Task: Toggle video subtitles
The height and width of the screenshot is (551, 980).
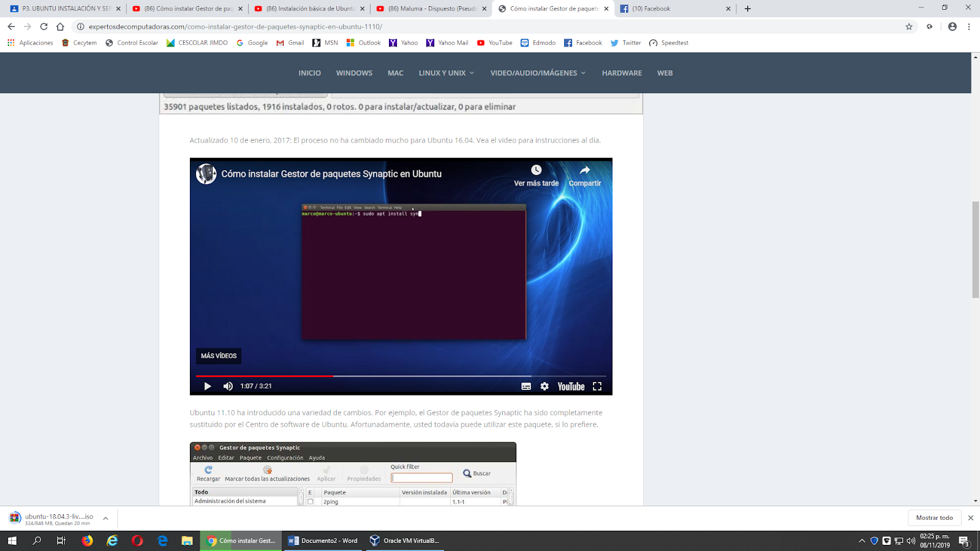Action: click(526, 386)
